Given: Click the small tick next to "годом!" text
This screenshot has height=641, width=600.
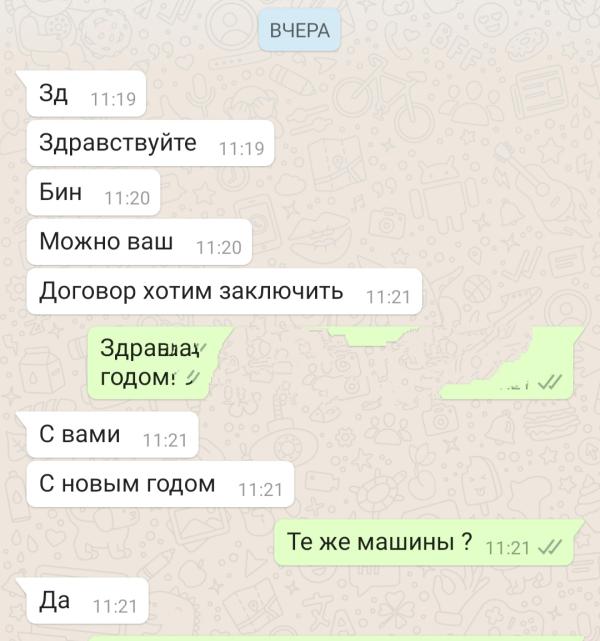Looking at the screenshot, I should pyautogui.click(x=192, y=378).
